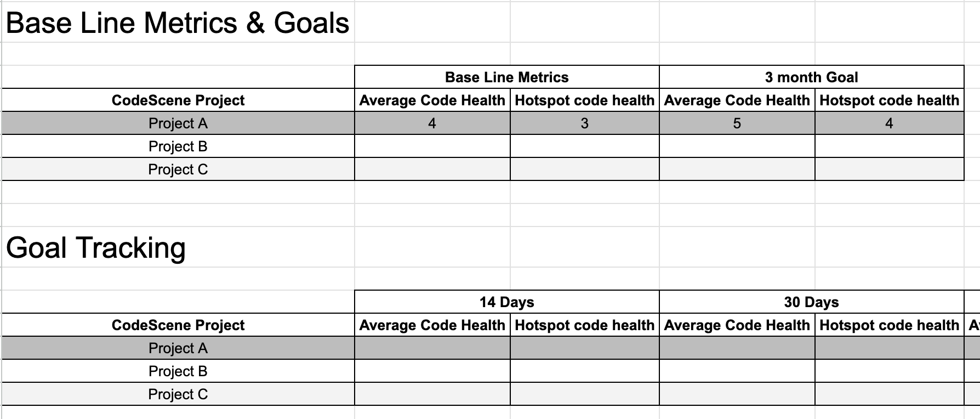Image resolution: width=980 pixels, height=419 pixels.
Task: Click the Base Line Metrics merged header
Action: coord(506,77)
